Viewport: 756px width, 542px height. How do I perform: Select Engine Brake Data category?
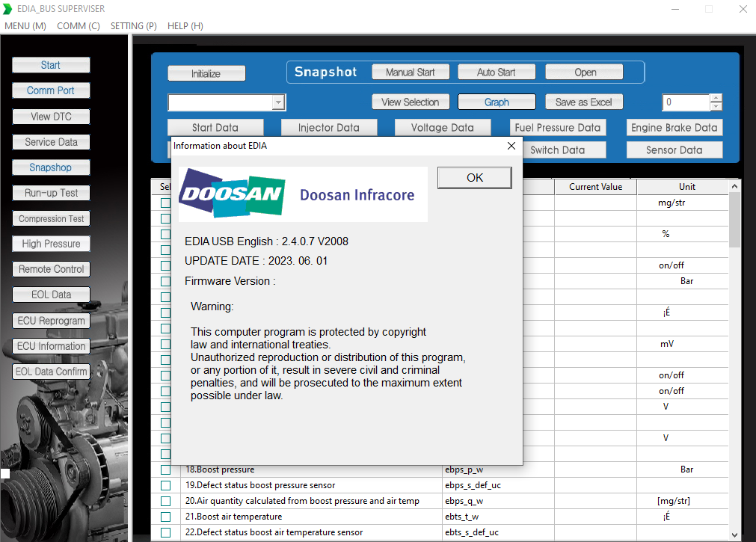[674, 128]
